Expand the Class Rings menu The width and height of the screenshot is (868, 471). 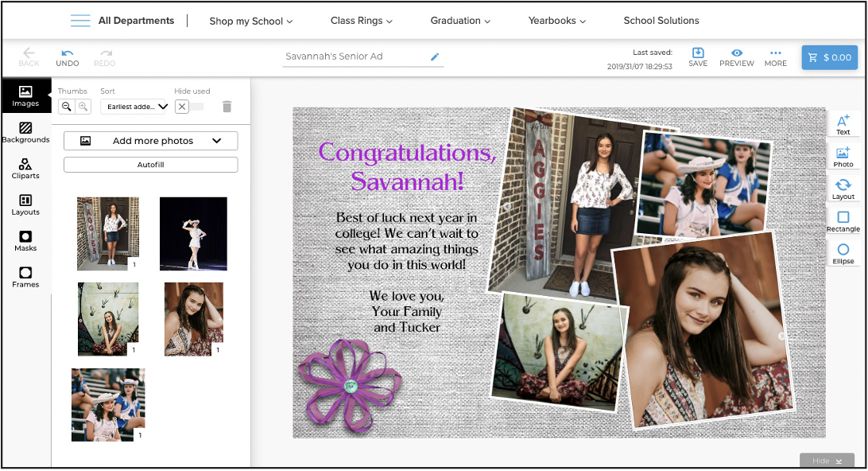point(362,21)
